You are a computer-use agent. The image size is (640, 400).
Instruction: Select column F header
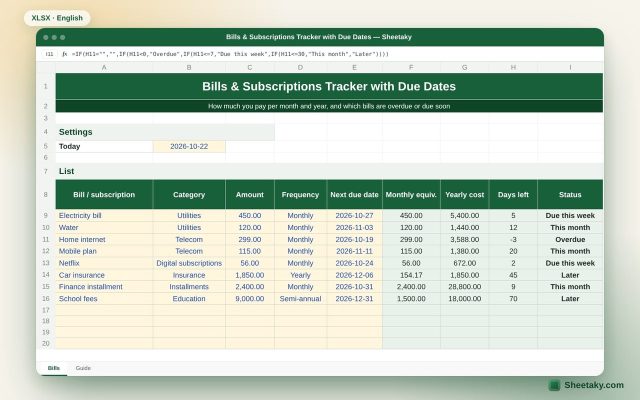coord(411,67)
